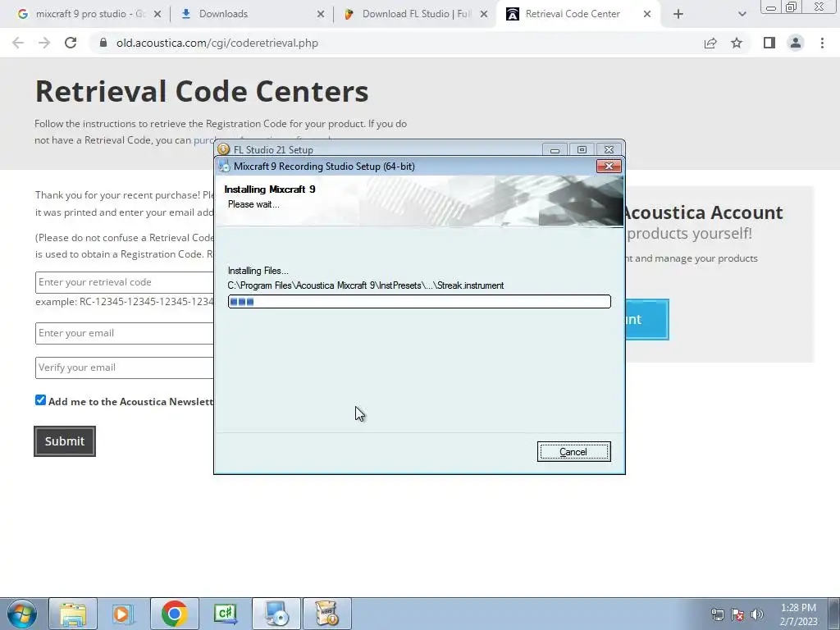Click the Mixcraft installation progress bar
Viewport: 840px width, 630px height.
pos(419,302)
